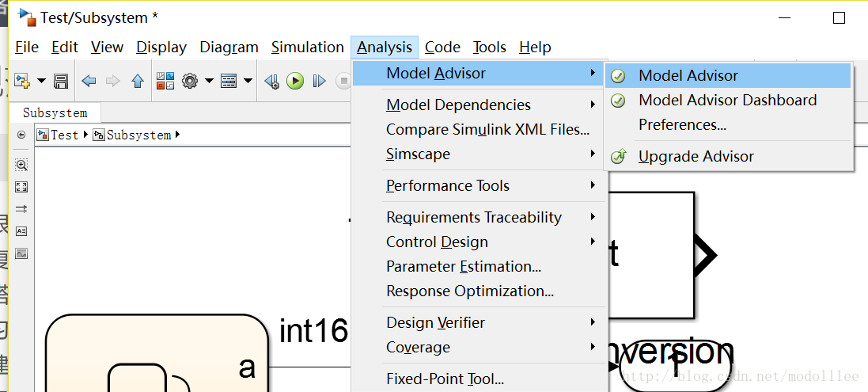This screenshot has width=868, height=392.
Task: Expand Requirements Traceability submenu
Action: (479, 217)
